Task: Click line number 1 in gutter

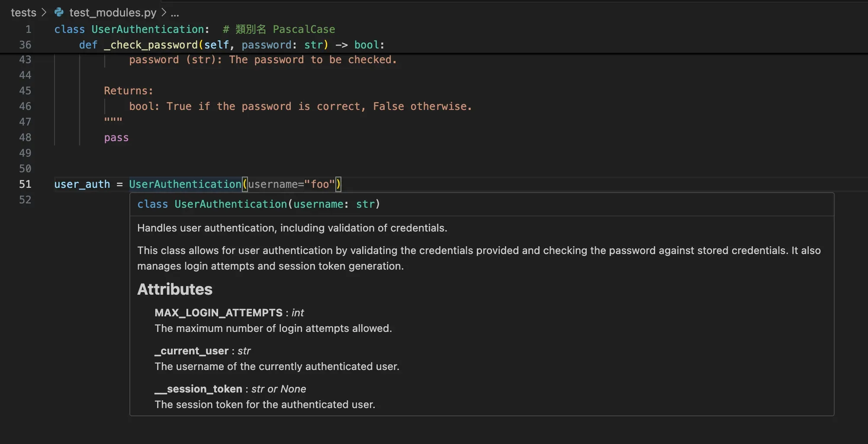Action: point(28,29)
